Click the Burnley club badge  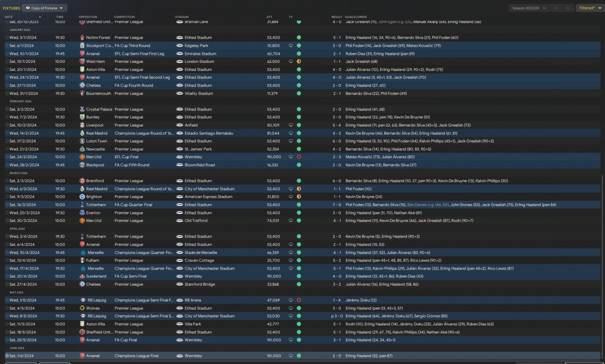[x=82, y=117]
